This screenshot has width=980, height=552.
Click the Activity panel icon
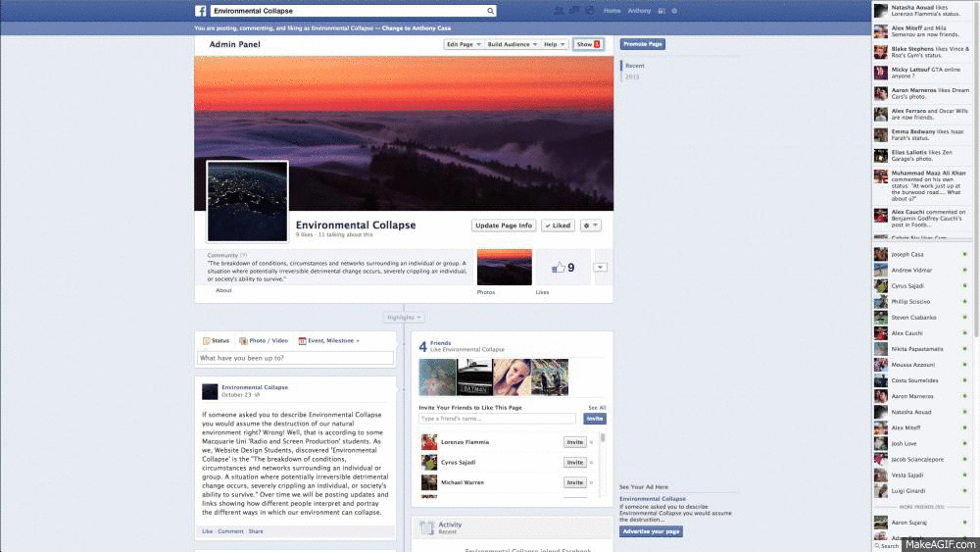click(x=426, y=527)
